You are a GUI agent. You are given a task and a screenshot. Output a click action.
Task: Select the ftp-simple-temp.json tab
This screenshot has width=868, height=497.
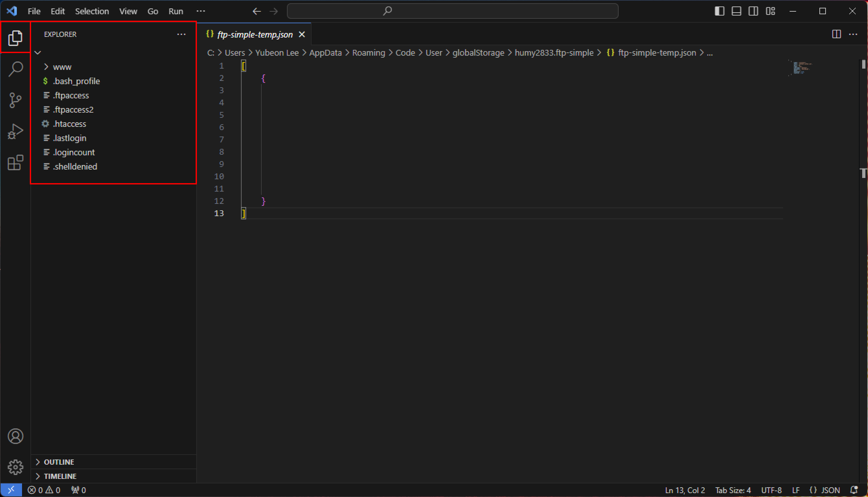(x=255, y=35)
